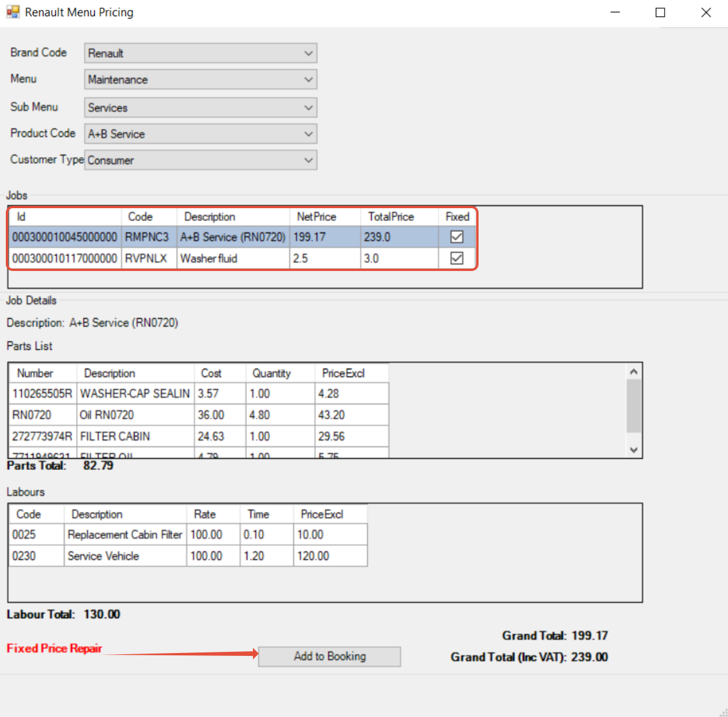This screenshot has height=717, width=728.
Task: Open the Product Code dropdown
Action: click(201, 134)
